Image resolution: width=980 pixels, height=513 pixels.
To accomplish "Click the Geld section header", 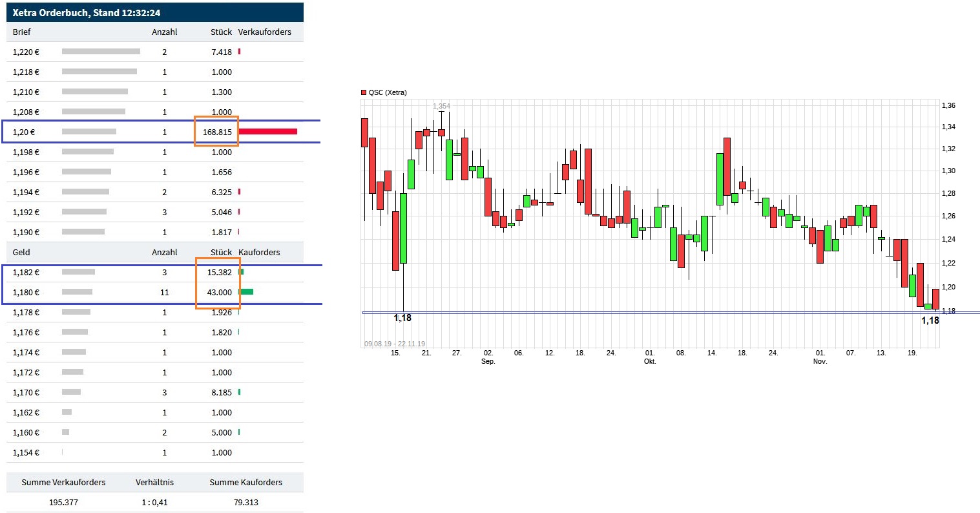I will 21,252.
